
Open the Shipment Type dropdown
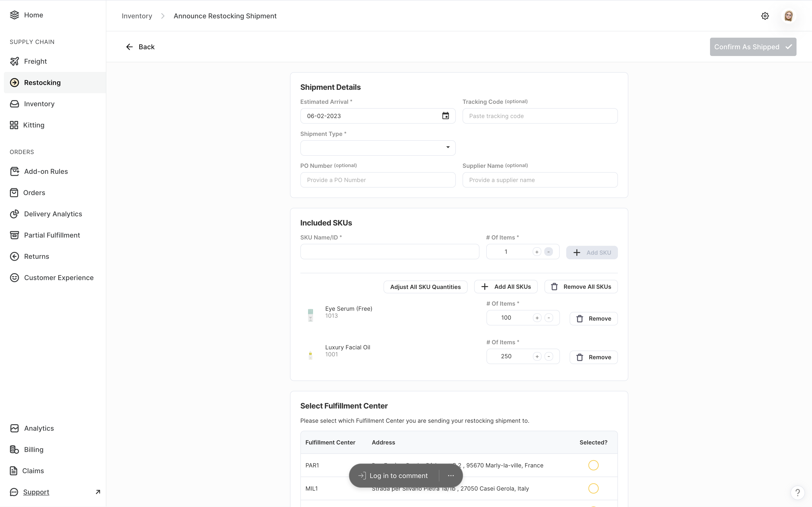coord(378,148)
